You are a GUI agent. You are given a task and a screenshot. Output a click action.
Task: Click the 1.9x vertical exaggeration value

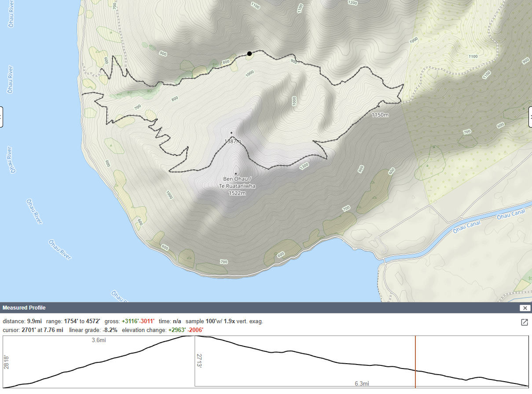229,321
